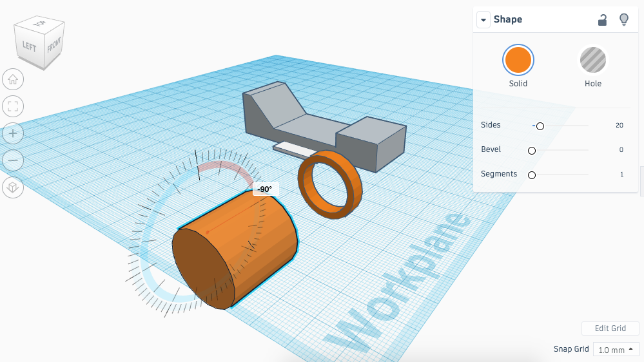Collapse the Shape panel with the arrow
Viewport: 644px width, 362px height.
(x=483, y=20)
